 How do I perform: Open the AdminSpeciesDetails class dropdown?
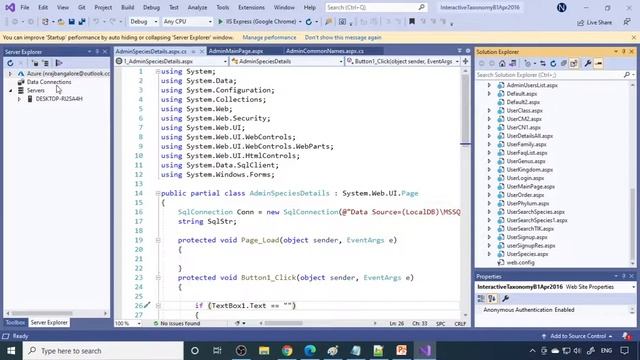[x=287, y=61]
